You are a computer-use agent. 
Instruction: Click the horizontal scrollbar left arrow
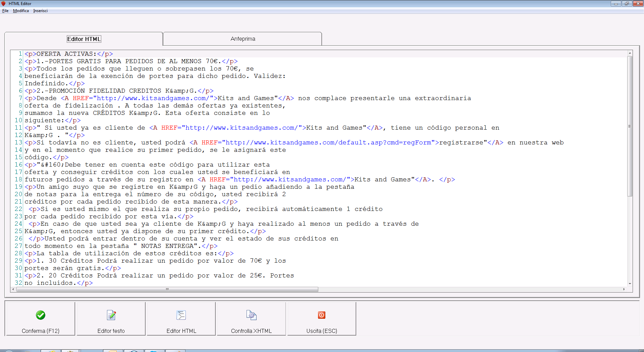click(x=13, y=289)
